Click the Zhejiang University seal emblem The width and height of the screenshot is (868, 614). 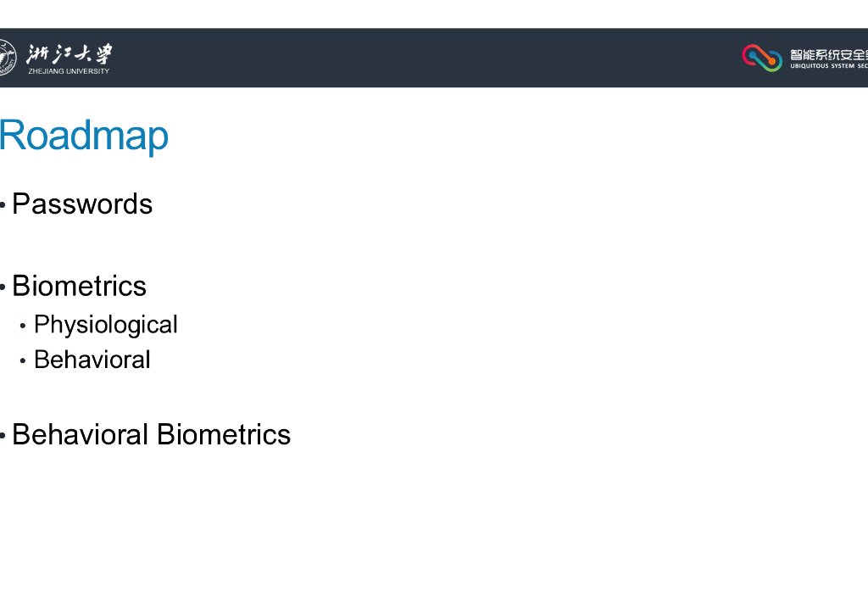(x=6, y=57)
